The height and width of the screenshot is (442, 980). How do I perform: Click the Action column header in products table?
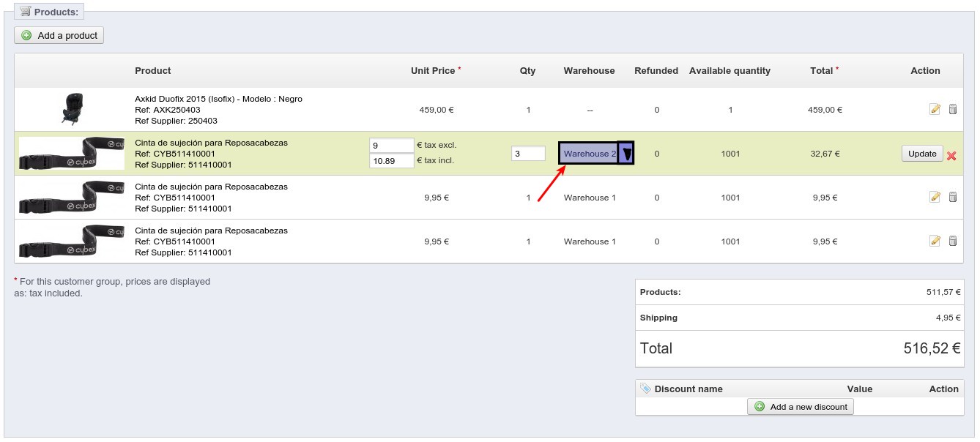925,70
